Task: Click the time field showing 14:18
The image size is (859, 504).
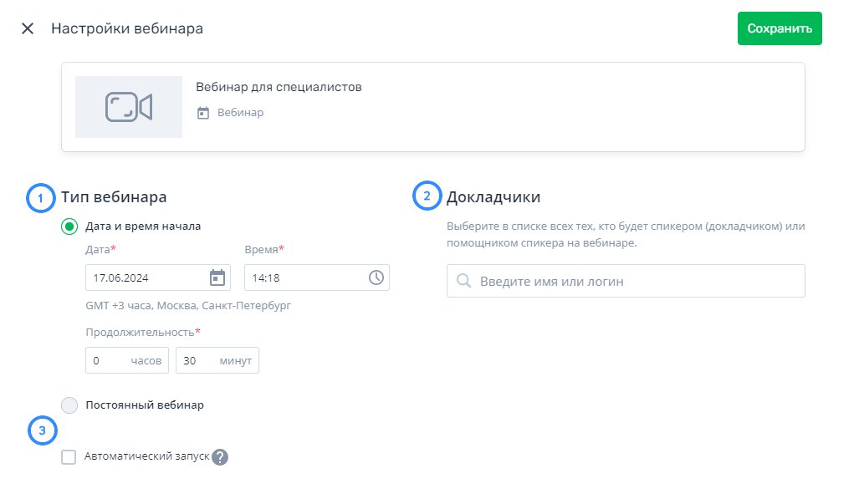Action: (x=305, y=277)
